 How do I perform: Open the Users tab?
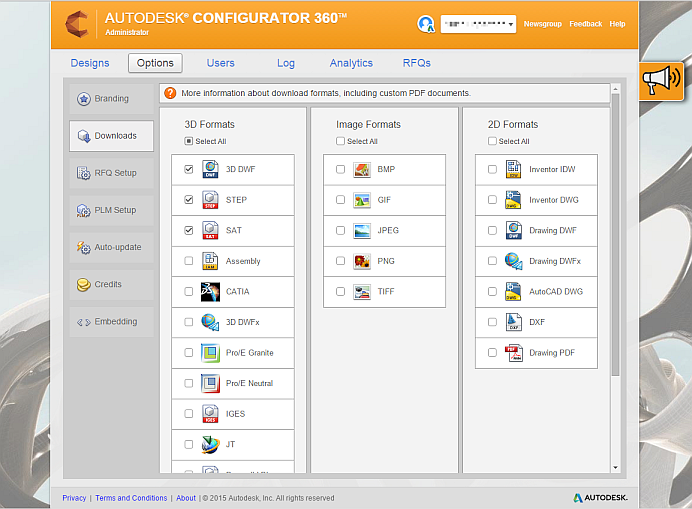click(221, 63)
